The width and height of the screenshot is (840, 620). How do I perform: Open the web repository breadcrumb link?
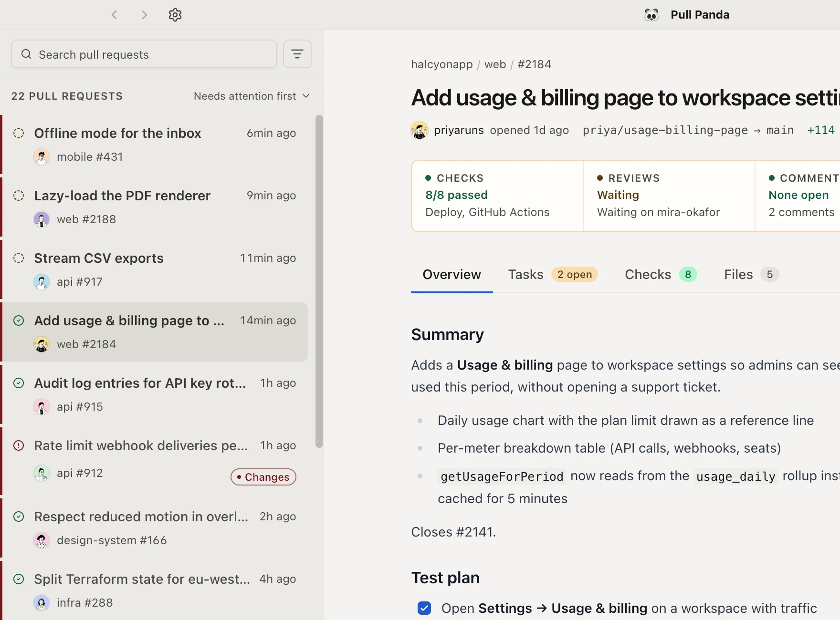pyautogui.click(x=495, y=64)
